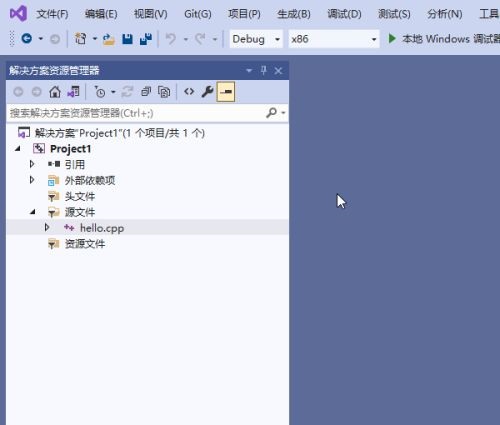Open the 视图(V) menu
The width and height of the screenshot is (500, 425).
(x=151, y=14)
